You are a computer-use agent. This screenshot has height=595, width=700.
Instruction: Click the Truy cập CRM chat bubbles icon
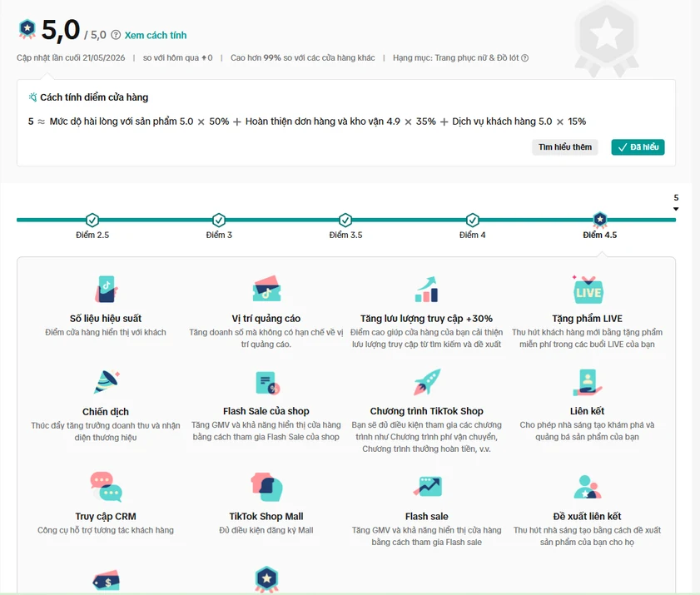(x=107, y=487)
